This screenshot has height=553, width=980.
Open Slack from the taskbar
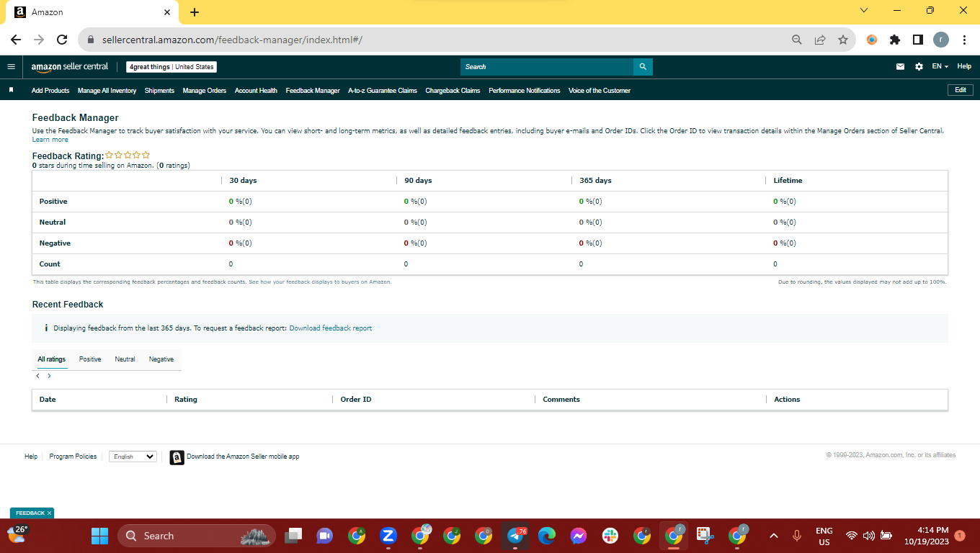tap(610, 536)
